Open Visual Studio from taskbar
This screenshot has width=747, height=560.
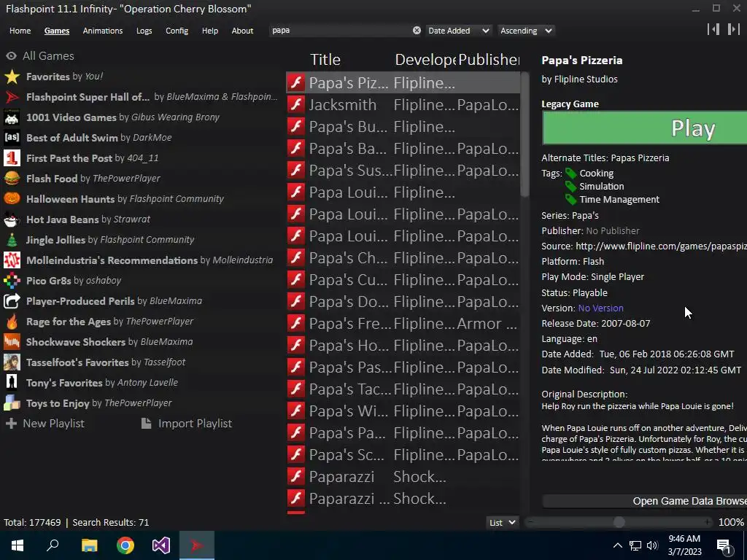click(x=161, y=545)
